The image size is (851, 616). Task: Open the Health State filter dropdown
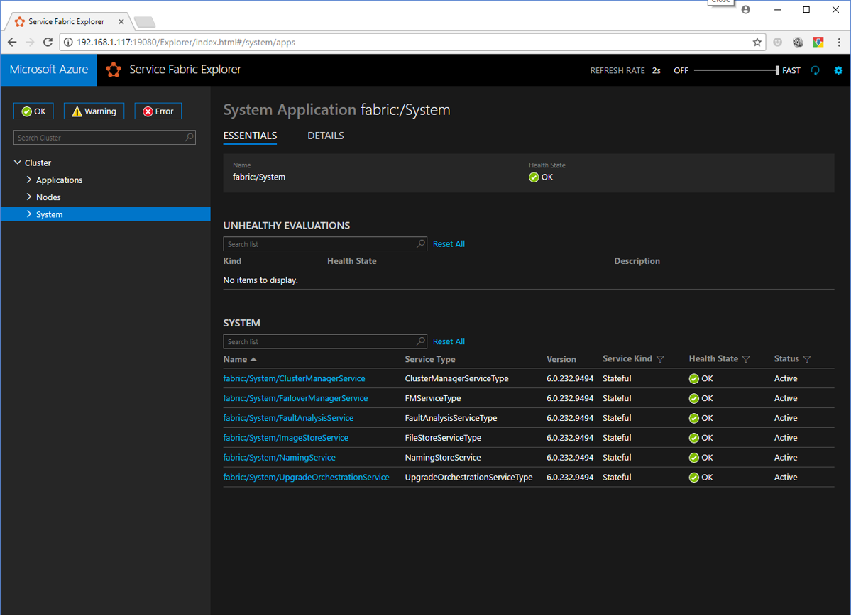(x=746, y=359)
